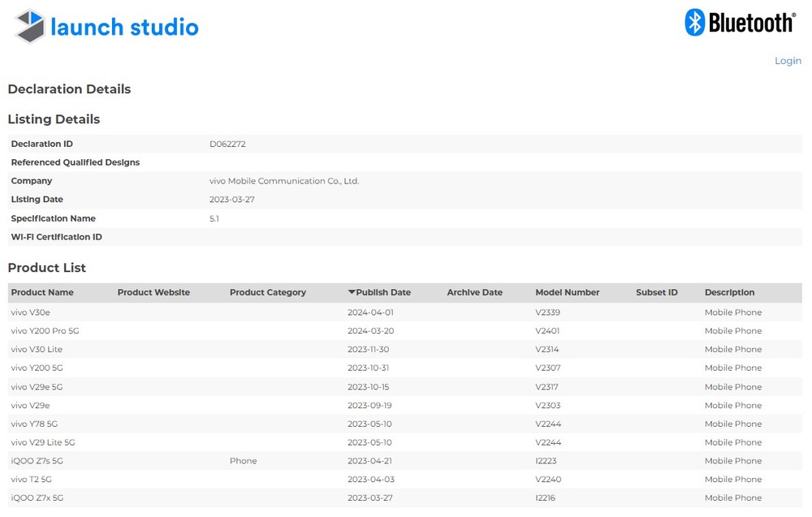
Task: Select the vivo T2 5G row
Action: (32, 480)
